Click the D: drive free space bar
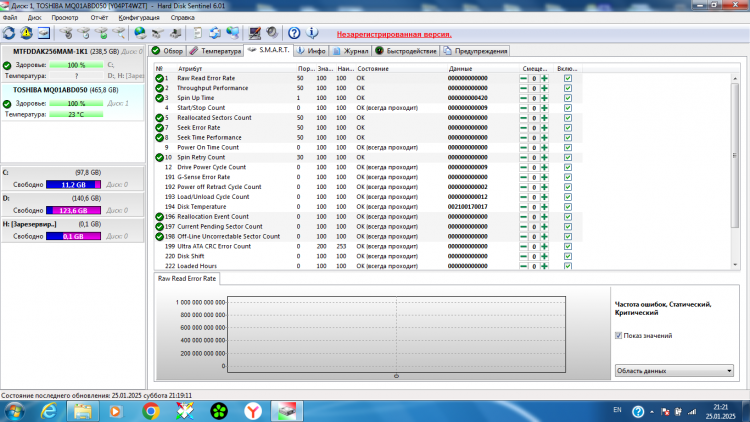Image resolution: width=750 pixels, height=422 pixels. point(73,211)
